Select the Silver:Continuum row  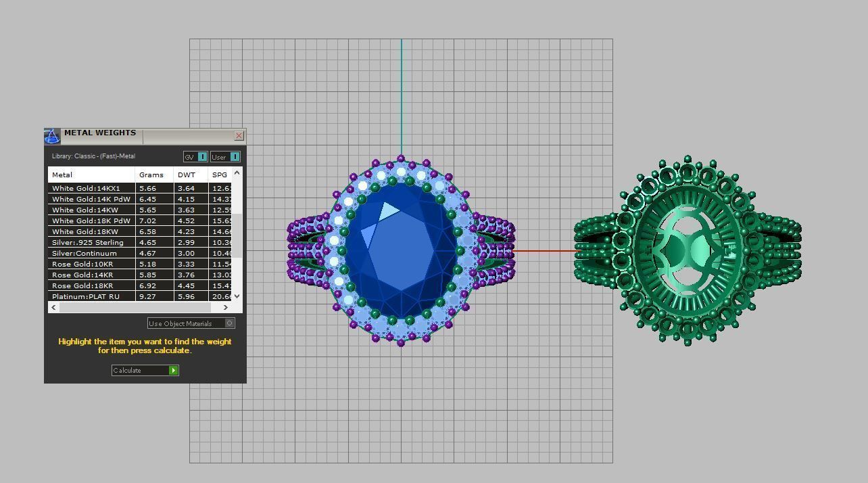(140, 253)
